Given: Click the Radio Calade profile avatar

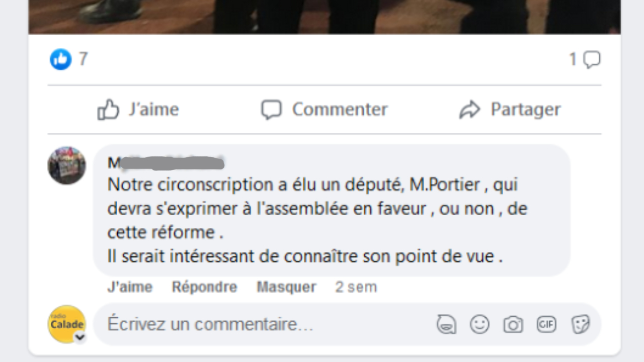Looking at the screenshot, I should tap(66, 324).
